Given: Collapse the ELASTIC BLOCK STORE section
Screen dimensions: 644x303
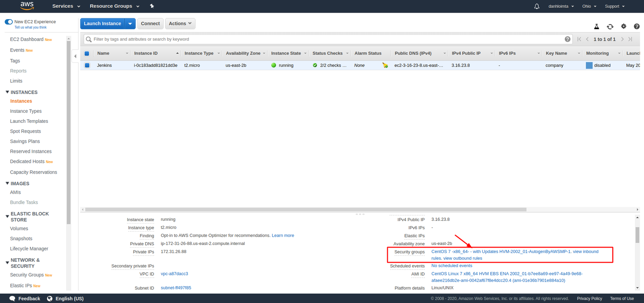Looking at the screenshot, I should click(7, 216).
